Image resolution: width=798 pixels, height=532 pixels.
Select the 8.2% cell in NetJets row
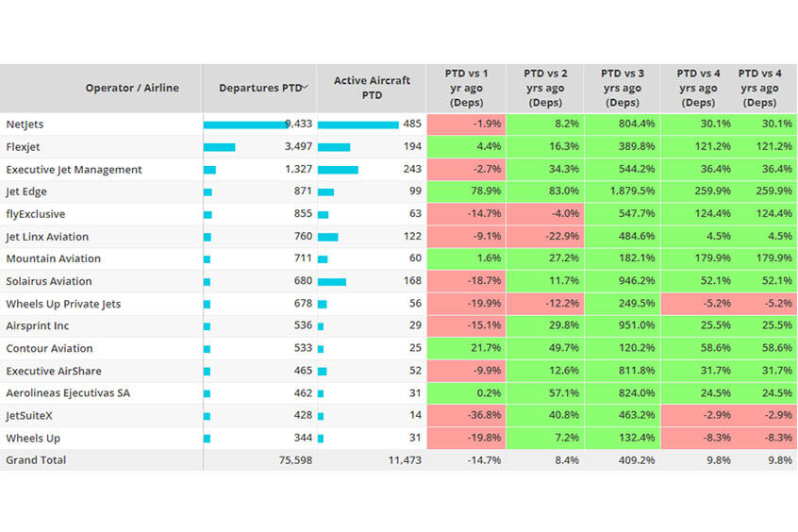[x=545, y=124]
